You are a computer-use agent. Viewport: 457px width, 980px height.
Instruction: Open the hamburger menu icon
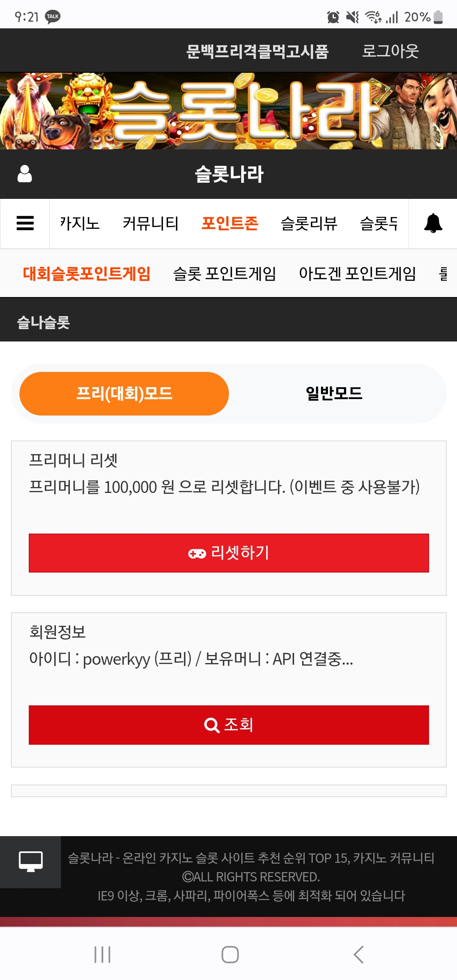[x=25, y=223]
